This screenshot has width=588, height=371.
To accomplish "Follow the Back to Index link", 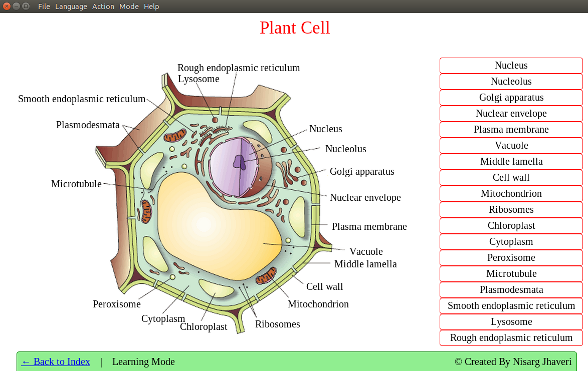I will [55, 361].
